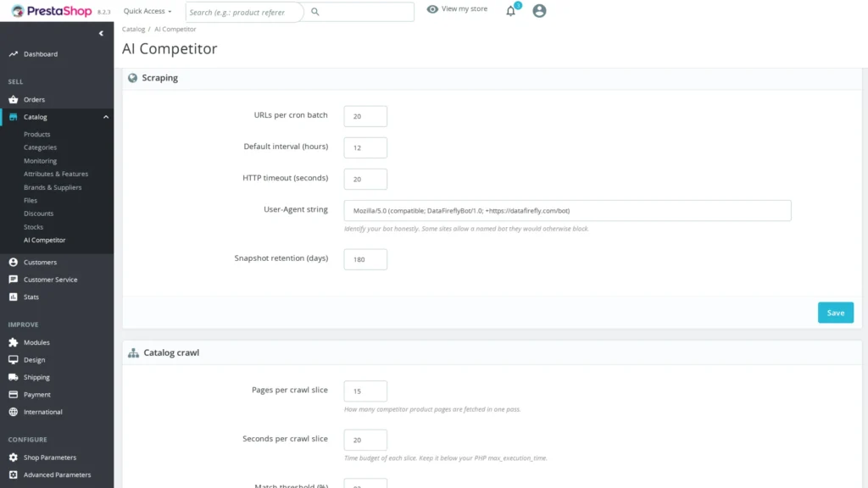Click Pages per crawl slice field
The height and width of the screenshot is (488, 868).
(x=365, y=391)
